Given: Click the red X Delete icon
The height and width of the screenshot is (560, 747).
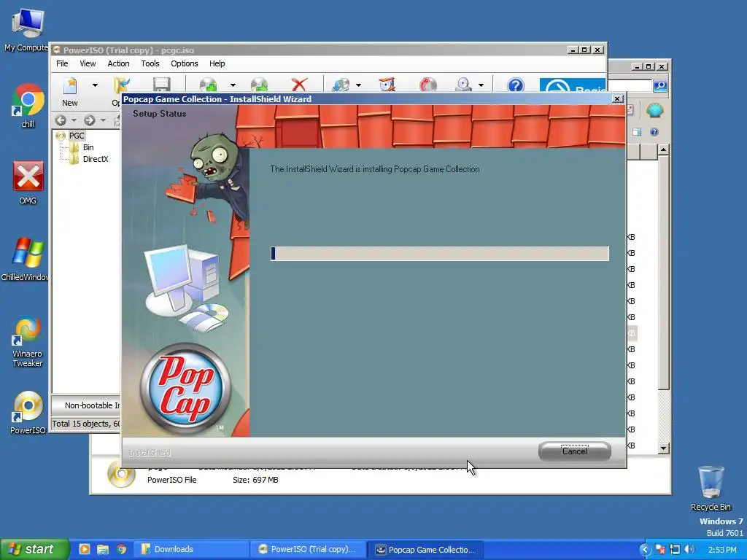Looking at the screenshot, I should tap(298, 85).
